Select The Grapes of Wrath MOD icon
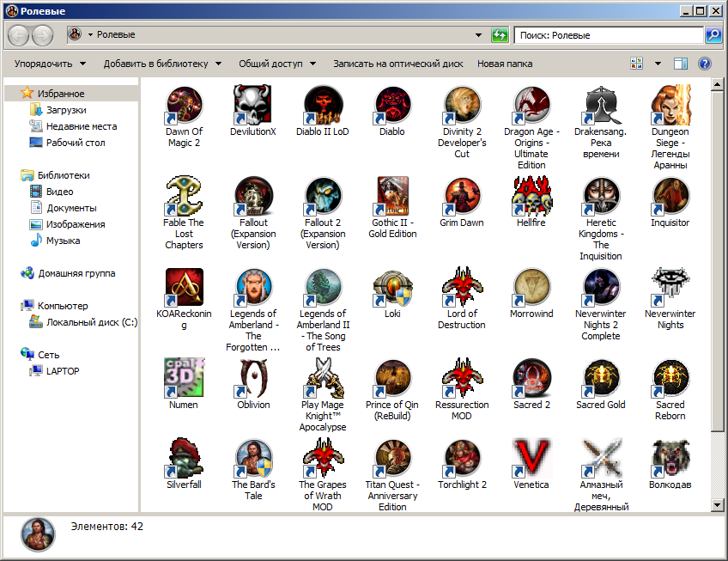The width and height of the screenshot is (728, 561). coord(323,458)
